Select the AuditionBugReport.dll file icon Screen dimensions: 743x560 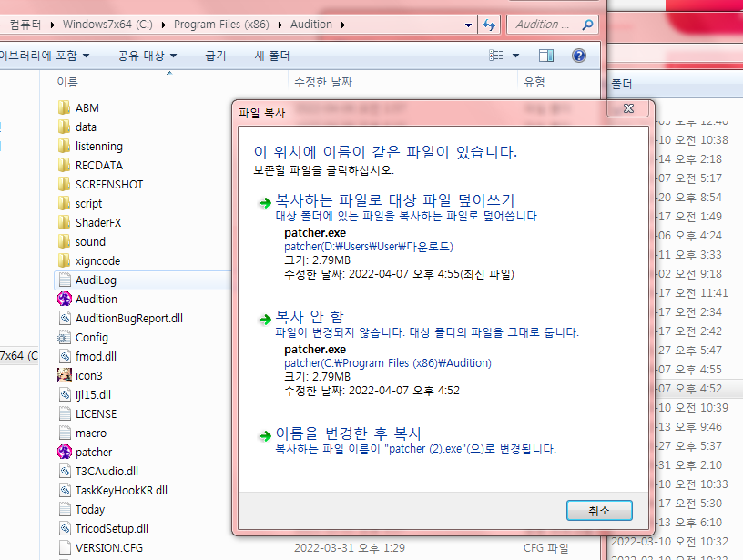pos(65,319)
